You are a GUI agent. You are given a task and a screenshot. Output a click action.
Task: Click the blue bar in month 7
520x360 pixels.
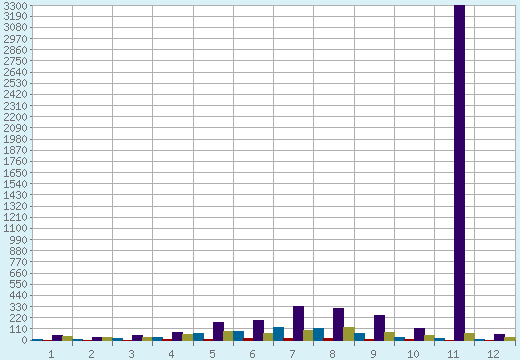pos(279,334)
